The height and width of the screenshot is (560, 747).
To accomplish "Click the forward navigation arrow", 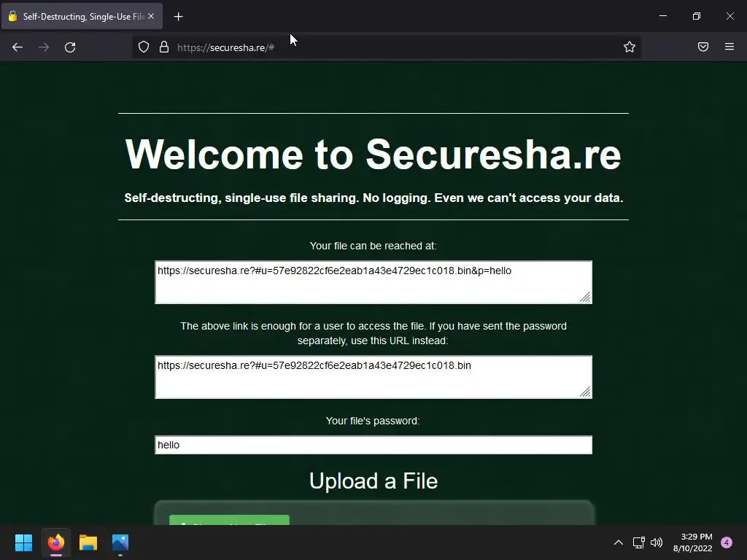I will click(44, 47).
